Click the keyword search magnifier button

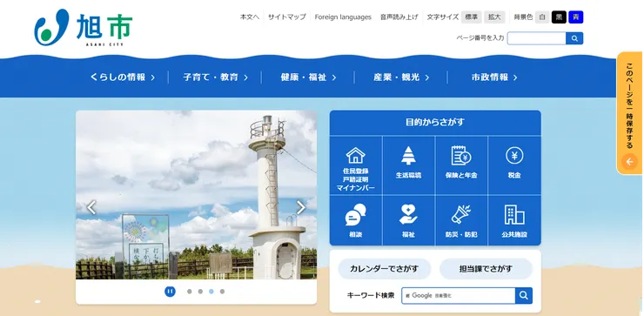[524, 295]
